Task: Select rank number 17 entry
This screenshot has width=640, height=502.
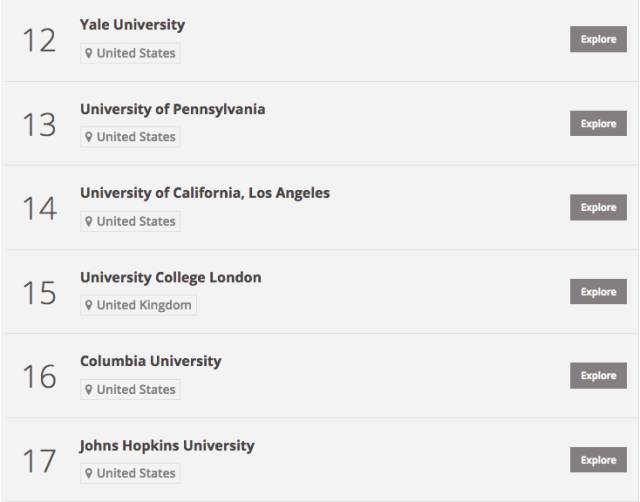Action: point(320,460)
